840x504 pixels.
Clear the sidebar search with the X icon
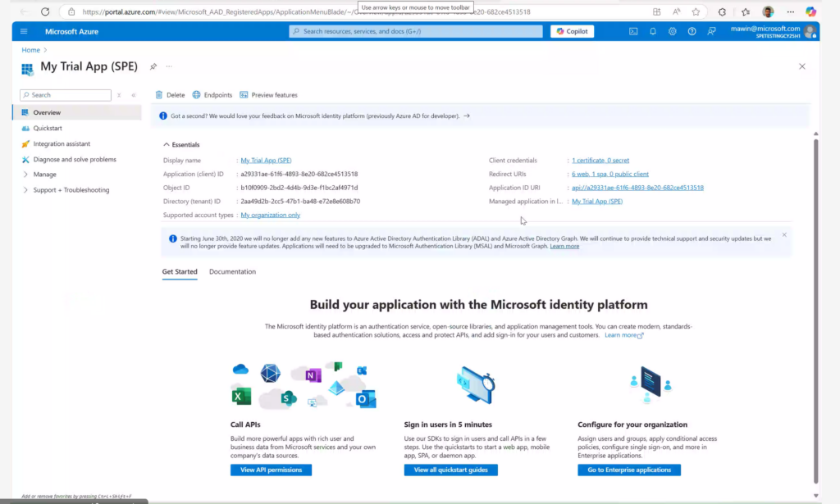[119, 95]
